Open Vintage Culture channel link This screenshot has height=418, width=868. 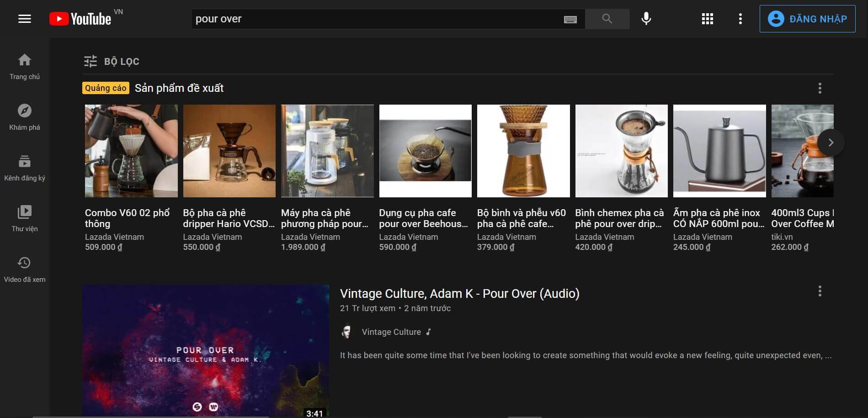tap(391, 332)
